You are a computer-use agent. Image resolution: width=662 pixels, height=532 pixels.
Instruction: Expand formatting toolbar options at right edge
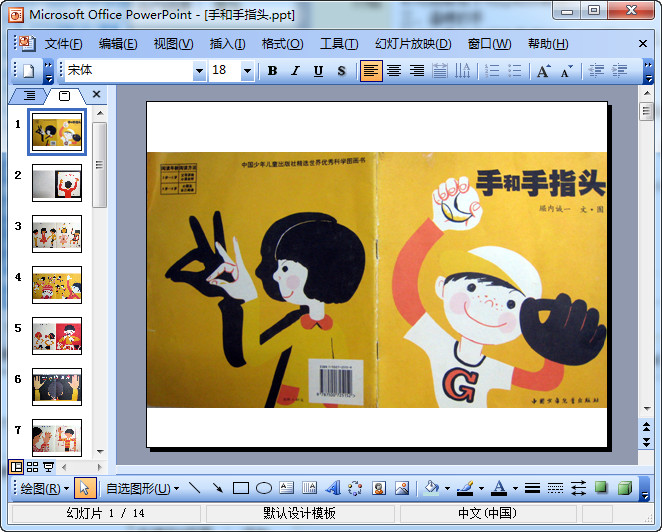[x=648, y=71]
